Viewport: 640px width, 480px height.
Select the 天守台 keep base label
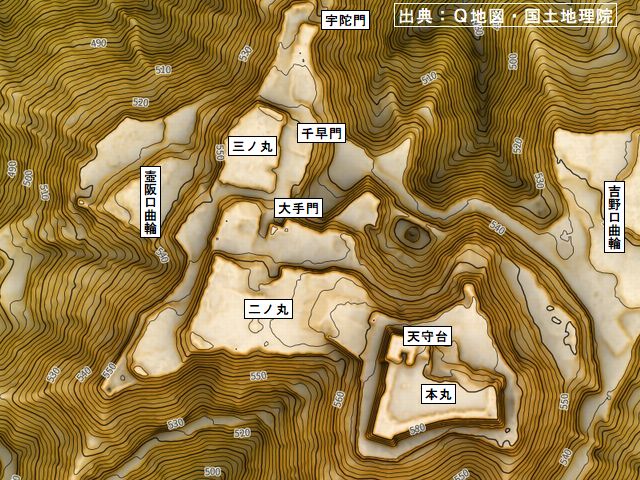point(427,335)
